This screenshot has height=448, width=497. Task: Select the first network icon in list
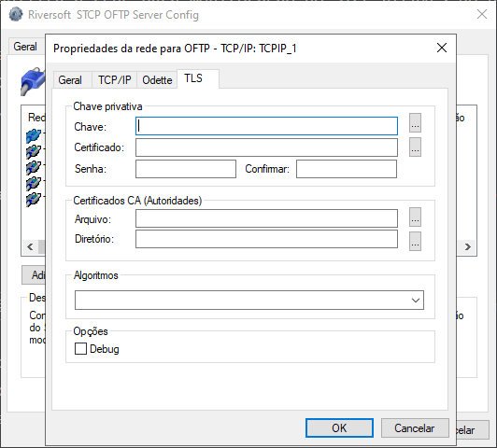(34, 135)
